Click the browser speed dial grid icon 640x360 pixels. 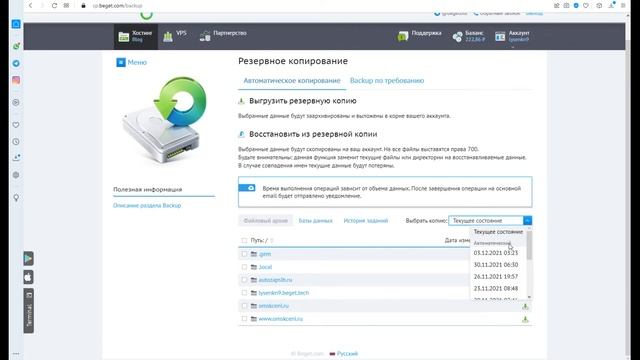click(66, 6)
